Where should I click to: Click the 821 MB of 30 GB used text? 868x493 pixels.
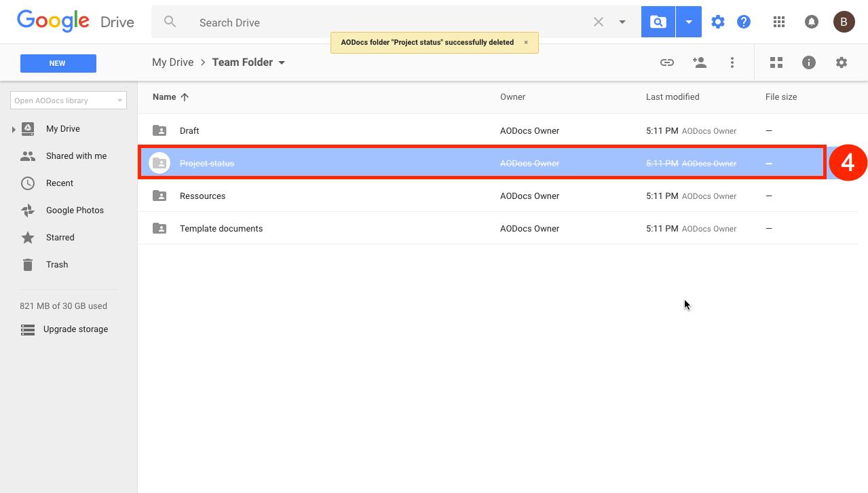pos(64,306)
